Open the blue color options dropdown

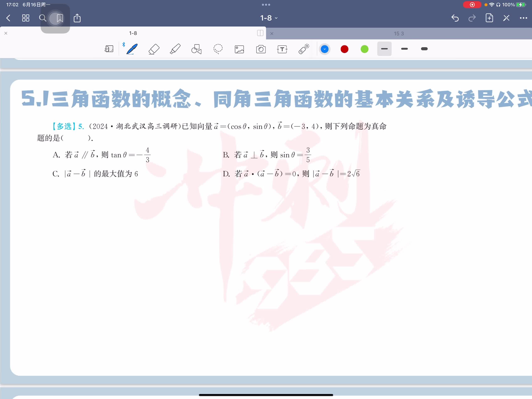324,49
